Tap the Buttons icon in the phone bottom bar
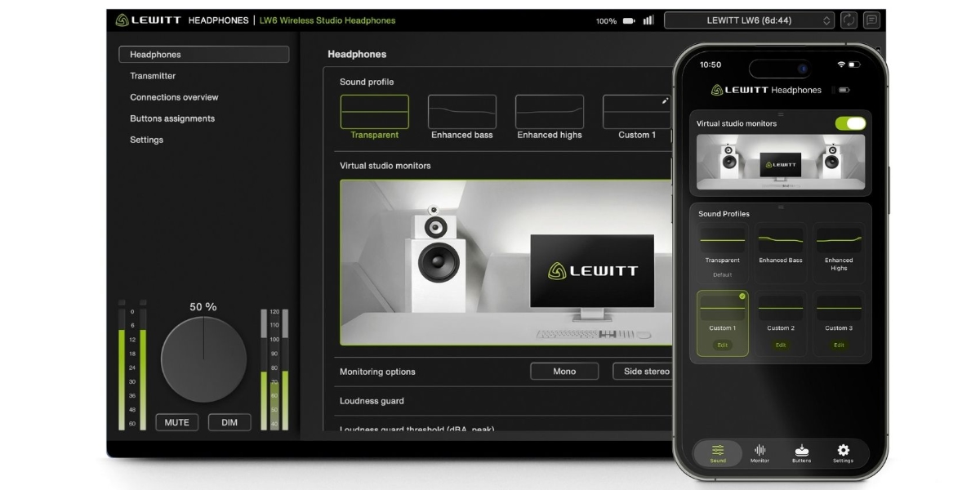The width and height of the screenshot is (980, 490). [801, 450]
